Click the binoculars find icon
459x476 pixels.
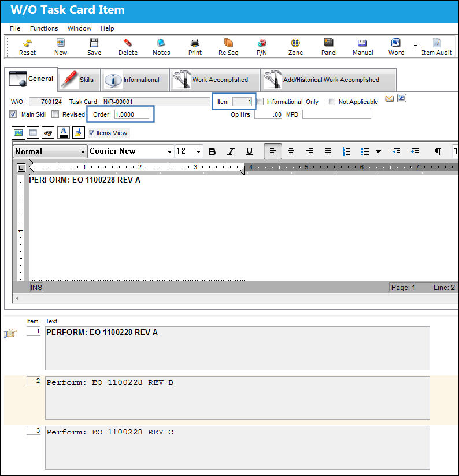48,133
